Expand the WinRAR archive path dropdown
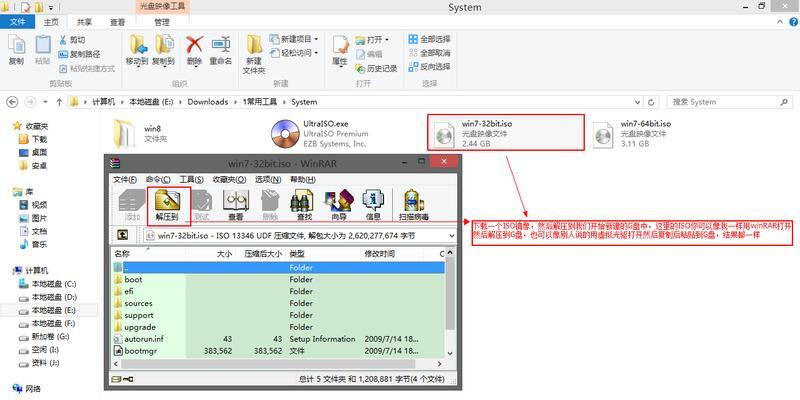800x400 pixels. click(x=451, y=236)
